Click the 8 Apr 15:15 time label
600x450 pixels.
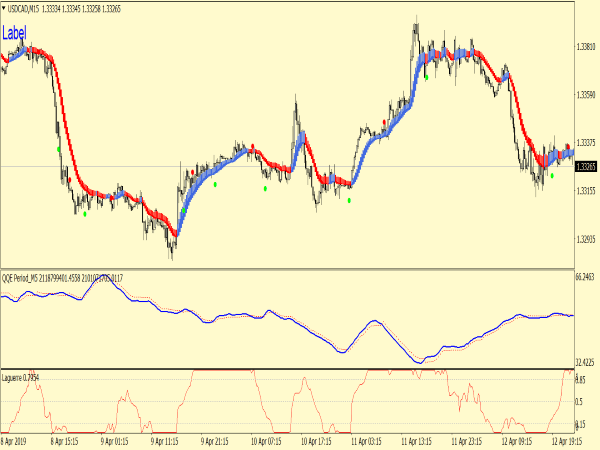65,441
